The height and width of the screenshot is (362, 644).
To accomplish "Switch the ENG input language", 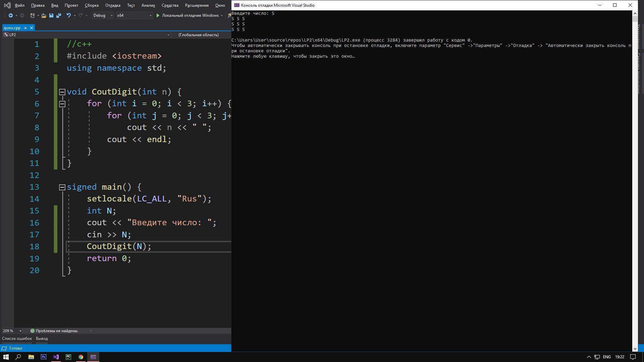I will point(607,357).
